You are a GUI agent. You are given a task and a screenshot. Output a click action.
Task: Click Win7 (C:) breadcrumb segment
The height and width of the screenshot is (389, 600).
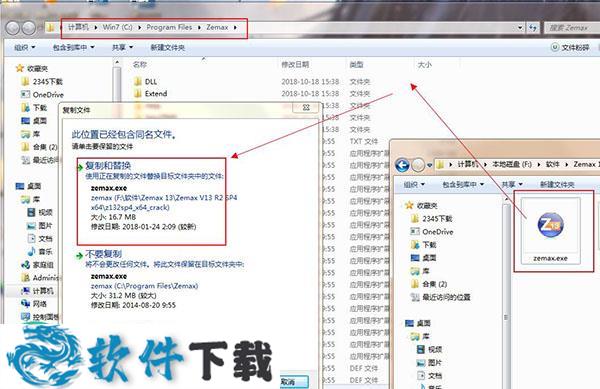[x=117, y=28]
